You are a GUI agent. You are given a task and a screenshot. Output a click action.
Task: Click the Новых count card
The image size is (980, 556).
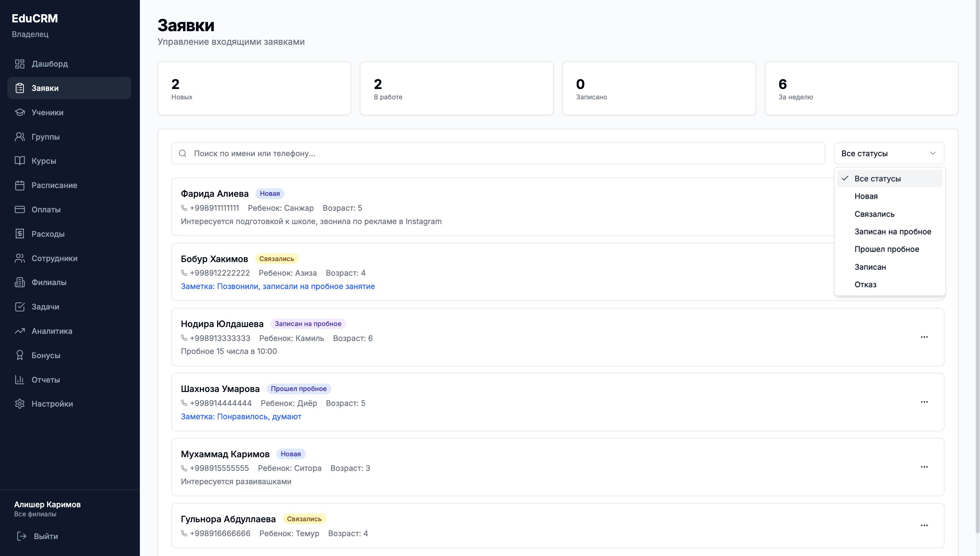click(254, 88)
